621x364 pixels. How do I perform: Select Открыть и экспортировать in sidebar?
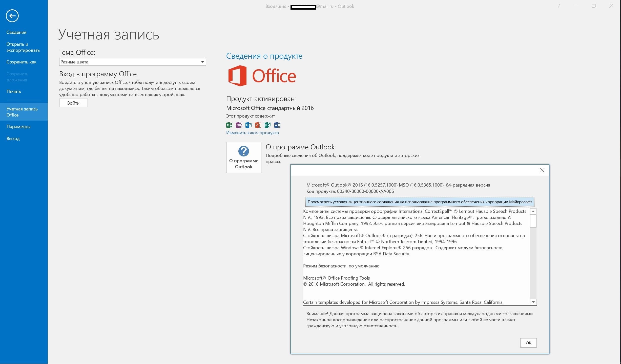point(24,47)
